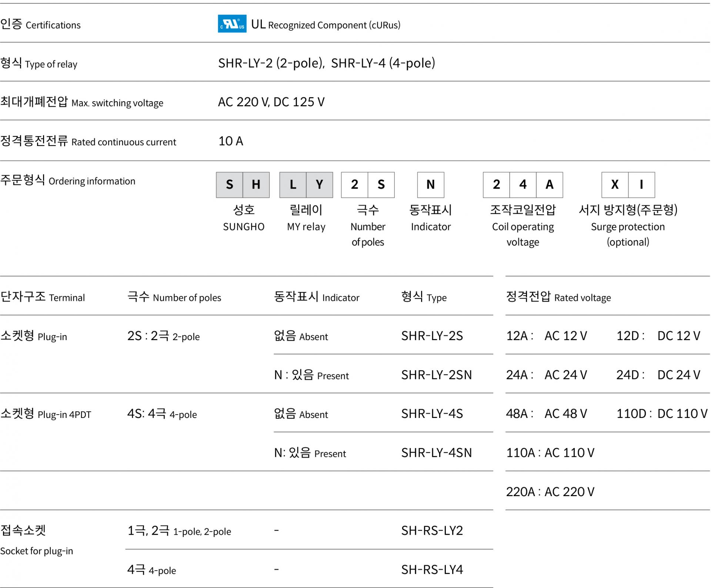Click the '110D : DC 110 V' entry
Viewport: 711px width, 588px height.
pos(662,414)
